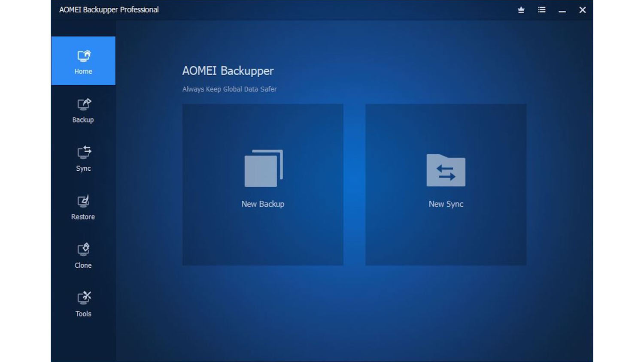Start a New Backup from tile

[x=263, y=184]
